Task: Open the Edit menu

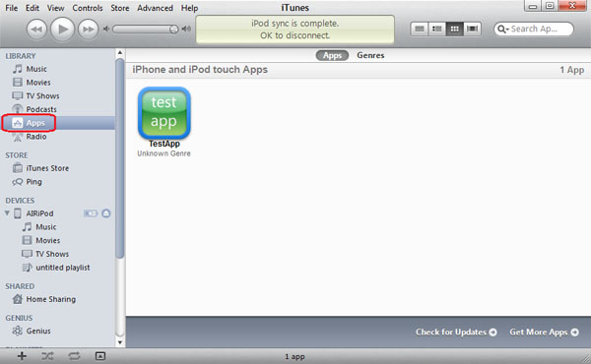Action: tap(33, 8)
